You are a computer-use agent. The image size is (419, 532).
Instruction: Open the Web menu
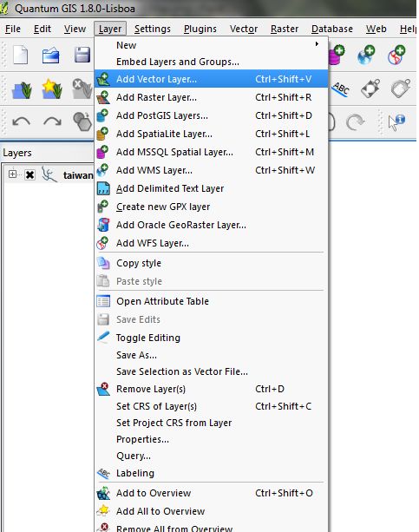pyautogui.click(x=376, y=29)
